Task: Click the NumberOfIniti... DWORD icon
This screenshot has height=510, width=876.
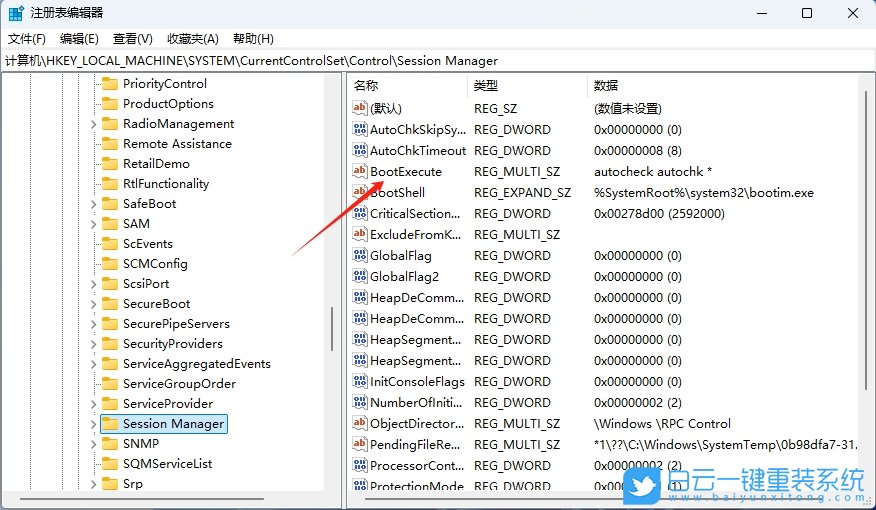Action: coord(360,402)
